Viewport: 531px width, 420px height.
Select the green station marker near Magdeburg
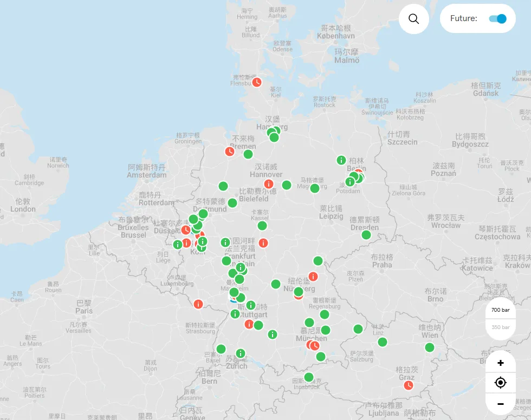click(315, 188)
